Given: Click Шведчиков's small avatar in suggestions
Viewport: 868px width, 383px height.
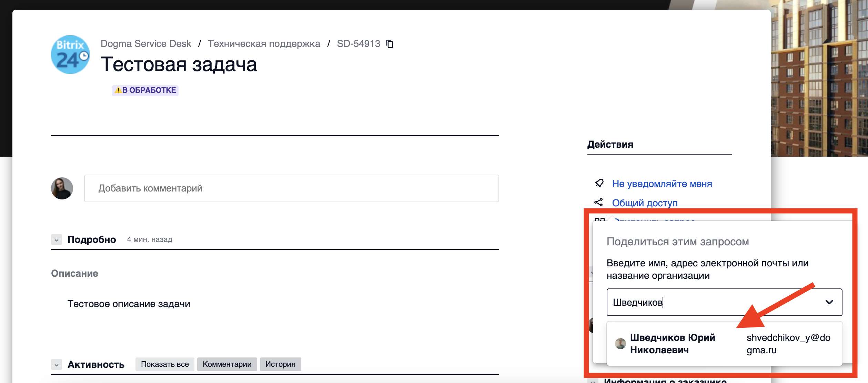Looking at the screenshot, I should click(620, 343).
